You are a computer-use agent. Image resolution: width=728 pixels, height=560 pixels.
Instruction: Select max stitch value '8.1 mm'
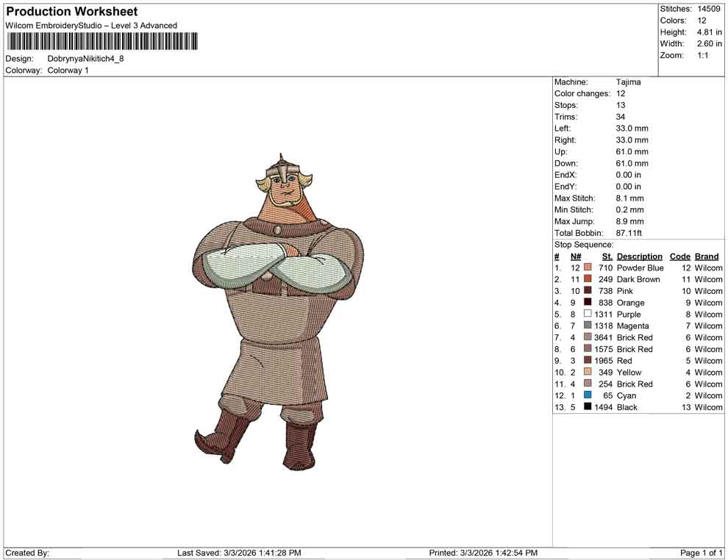coord(629,198)
